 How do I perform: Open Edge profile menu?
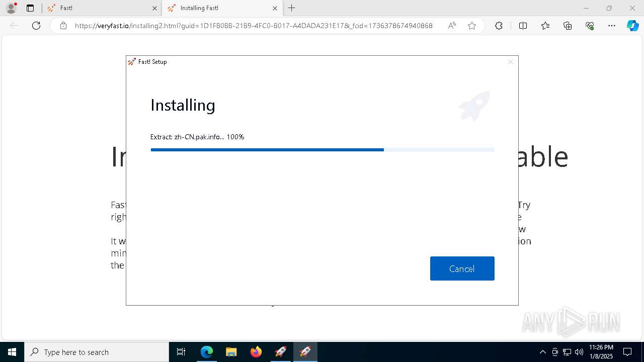coord(11,8)
